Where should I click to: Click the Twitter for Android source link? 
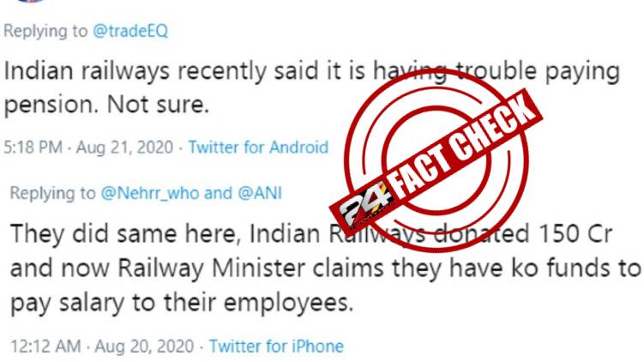coord(258,147)
